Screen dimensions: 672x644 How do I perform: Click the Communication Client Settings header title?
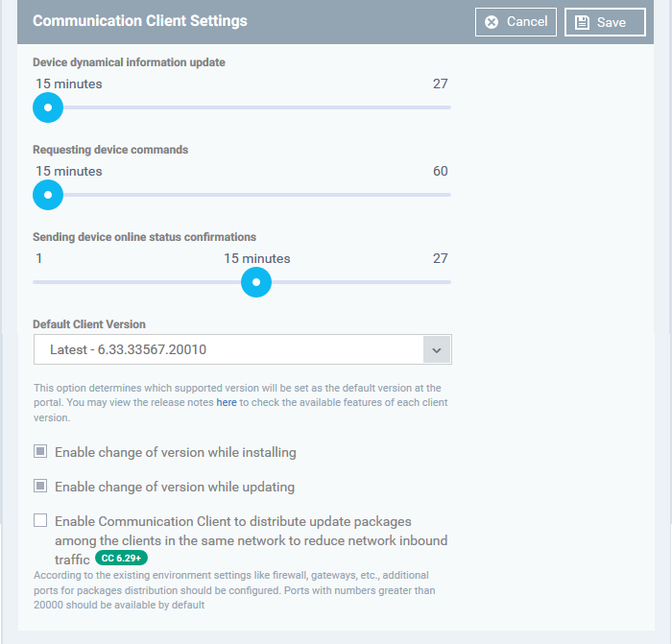coord(140,20)
